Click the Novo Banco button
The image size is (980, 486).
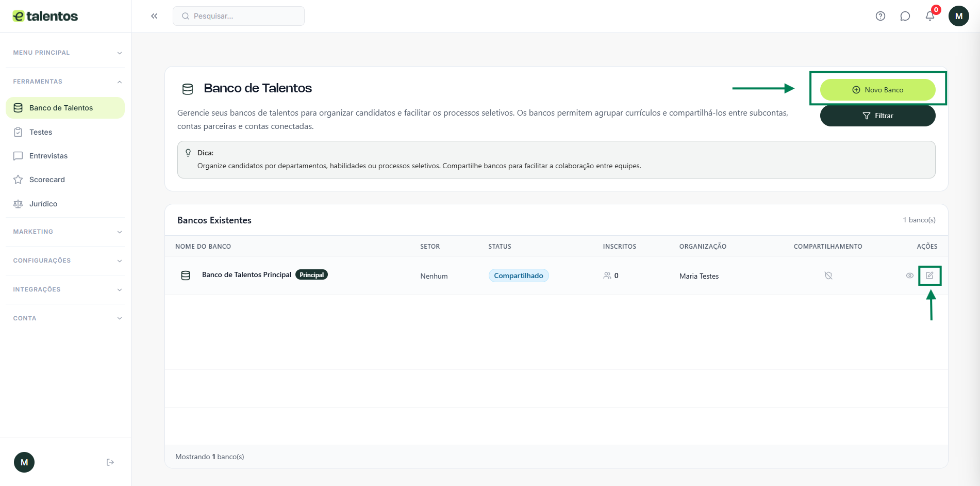coord(877,90)
